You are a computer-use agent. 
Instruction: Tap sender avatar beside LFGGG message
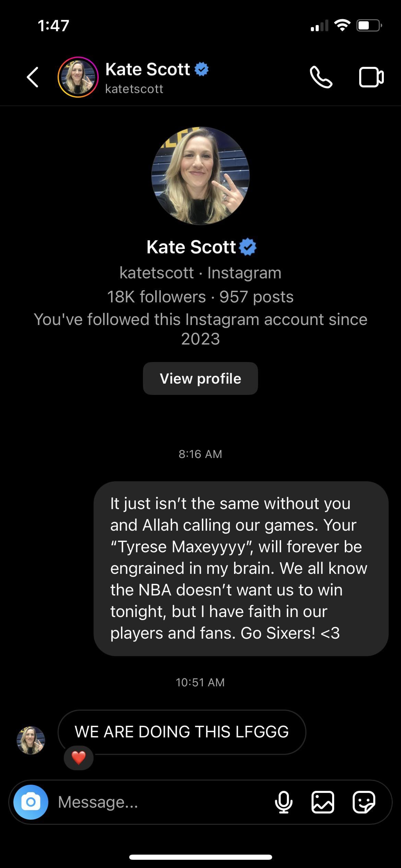click(31, 740)
